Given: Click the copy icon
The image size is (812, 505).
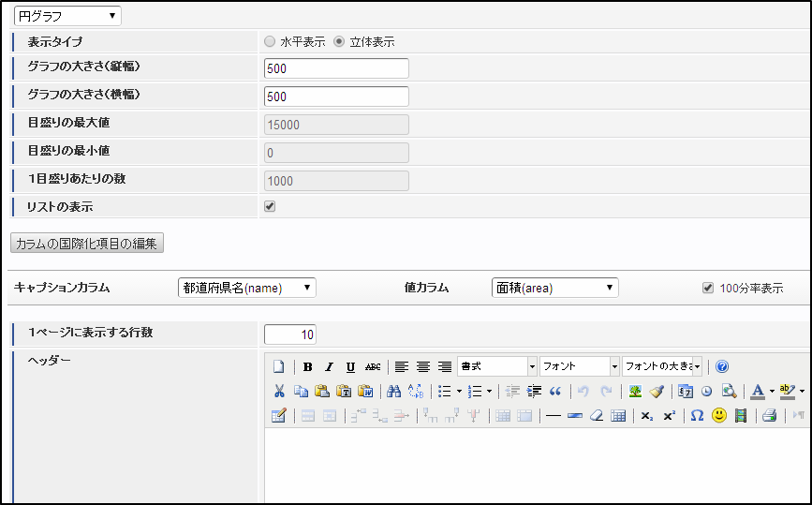Looking at the screenshot, I should pyautogui.click(x=301, y=391).
